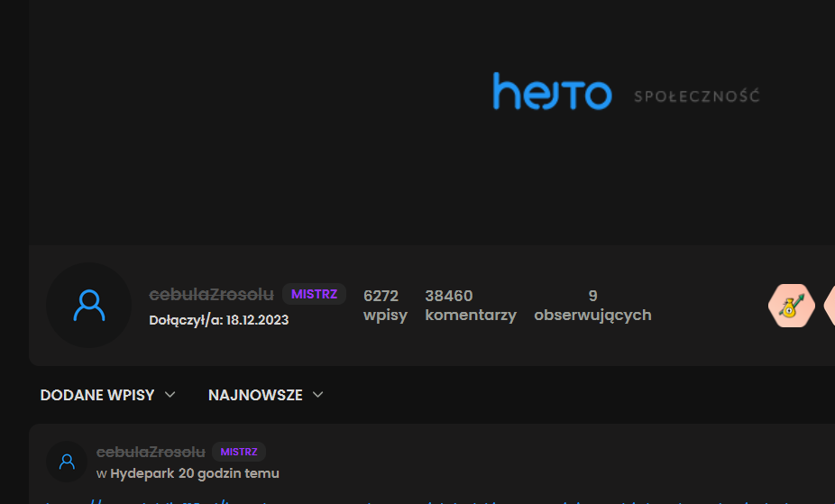Click the "20 godzin temu" post timestamp
835x504 pixels.
coord(229,473)
